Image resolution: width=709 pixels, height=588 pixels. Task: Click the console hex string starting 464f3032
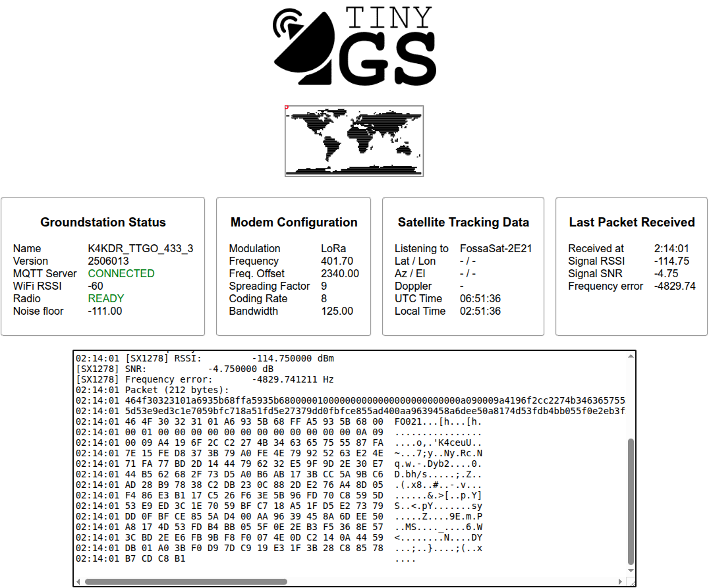[x=376, y=400]
